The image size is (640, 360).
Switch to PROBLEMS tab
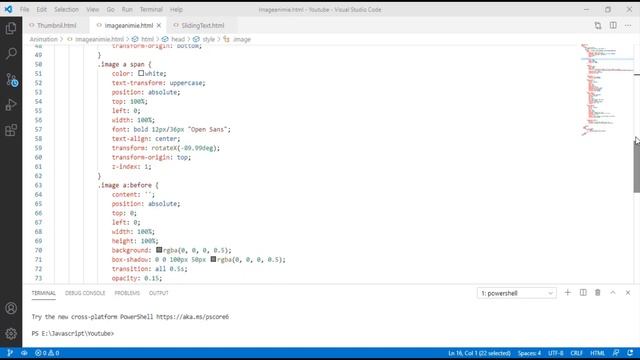pos(127,293)
